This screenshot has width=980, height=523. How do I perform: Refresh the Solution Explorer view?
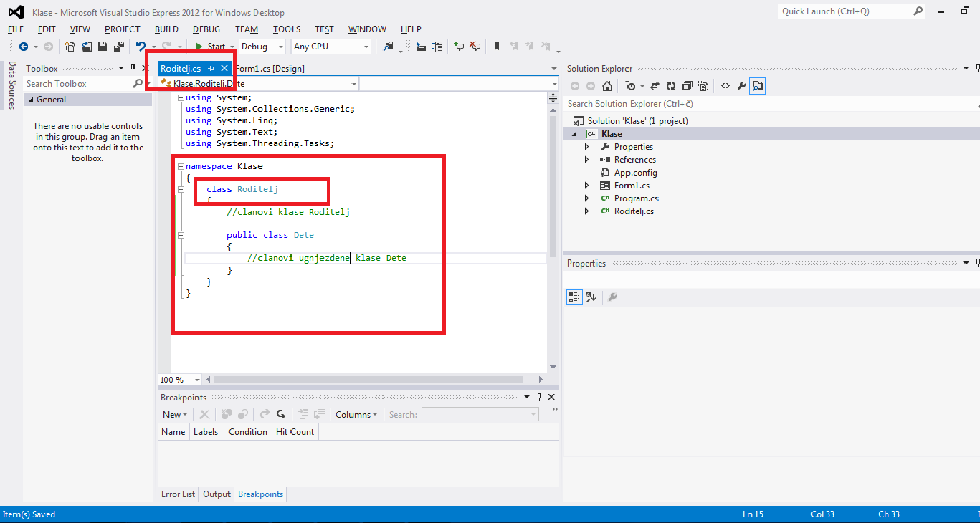(671, 86)
